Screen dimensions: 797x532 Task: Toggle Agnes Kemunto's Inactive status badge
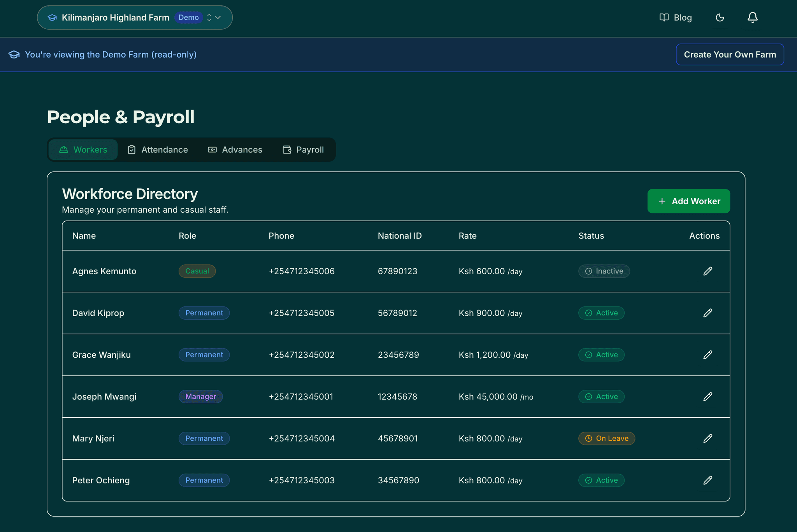[604, 271]
